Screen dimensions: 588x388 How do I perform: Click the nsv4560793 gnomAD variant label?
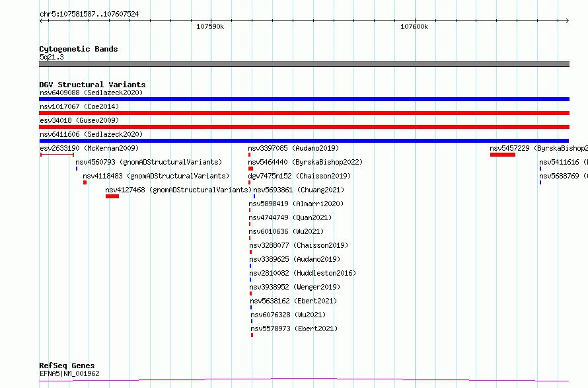(x=149, y=162)
